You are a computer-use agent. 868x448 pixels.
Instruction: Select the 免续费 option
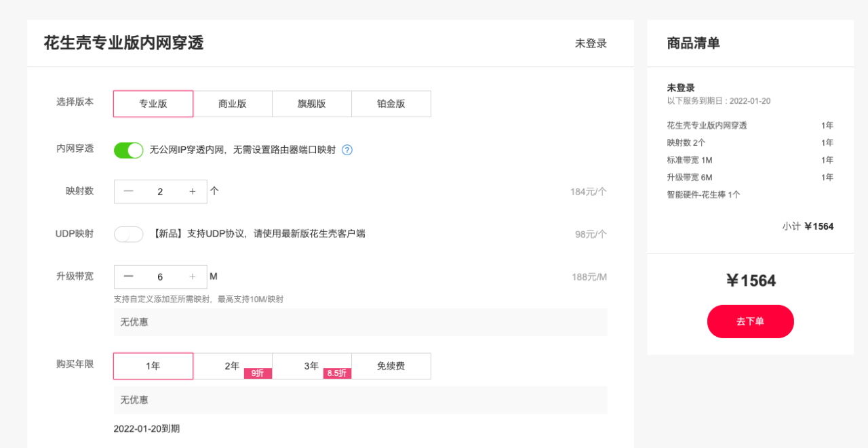coord(391,365)
